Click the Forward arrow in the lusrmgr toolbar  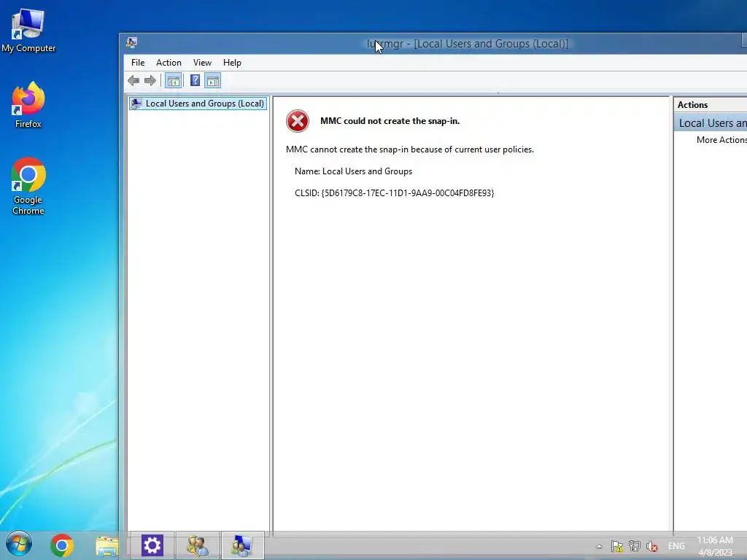pos(150,80)
